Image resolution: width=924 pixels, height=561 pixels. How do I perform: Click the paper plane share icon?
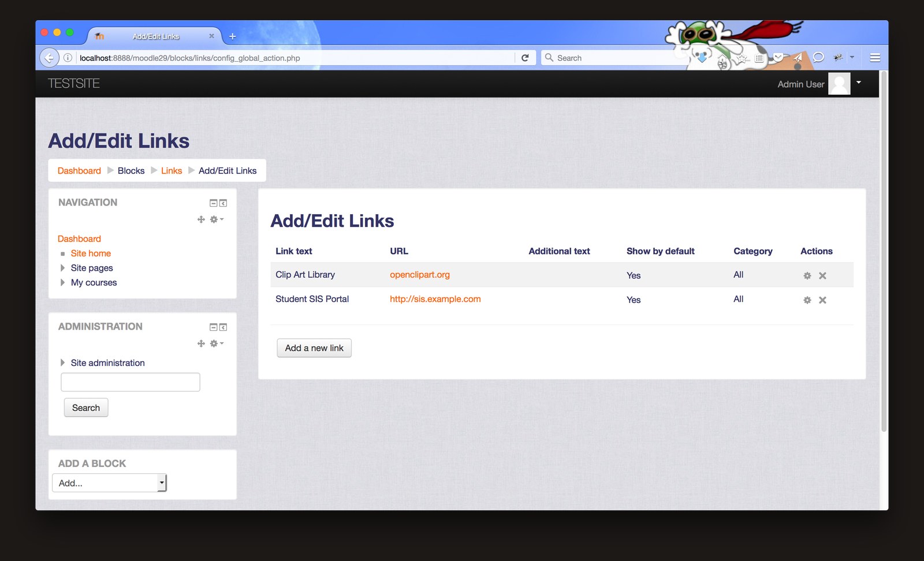[798, 57]
